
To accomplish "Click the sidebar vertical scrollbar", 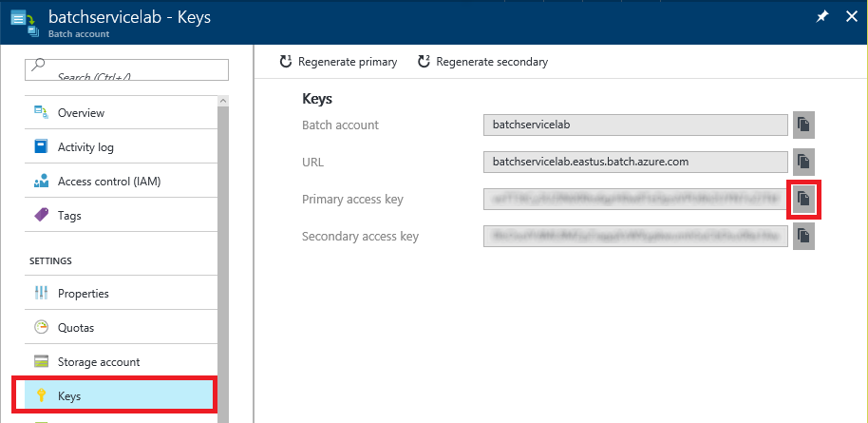I will point(223,264).
